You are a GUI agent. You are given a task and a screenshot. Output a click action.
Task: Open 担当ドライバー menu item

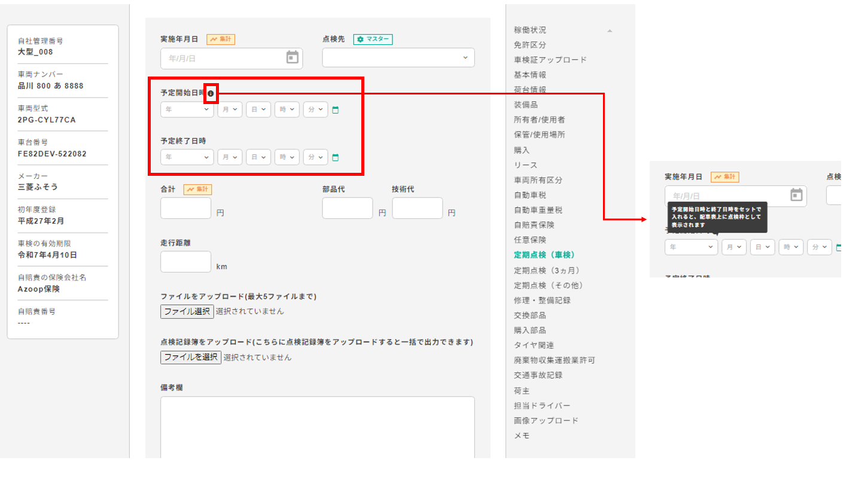[543, 405]
